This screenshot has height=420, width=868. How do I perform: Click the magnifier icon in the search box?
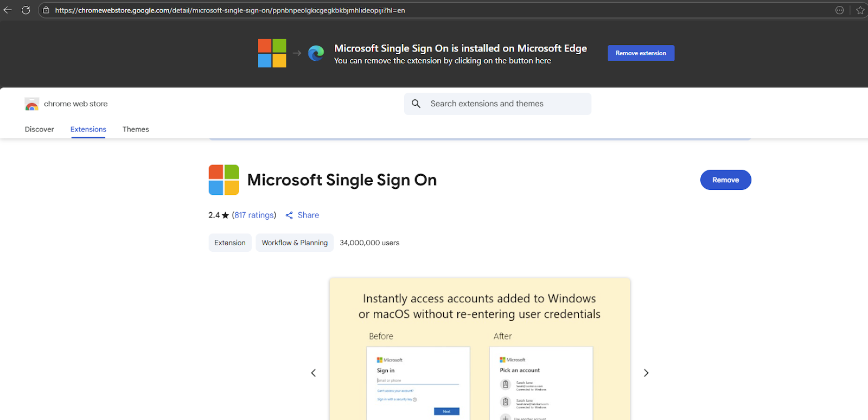coord(416,104)
